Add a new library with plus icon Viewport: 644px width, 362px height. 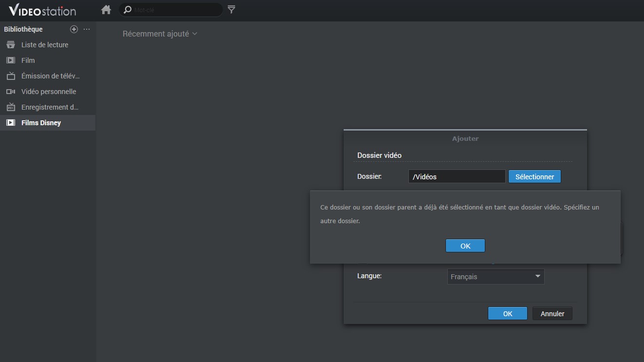(x=74, y=29)
